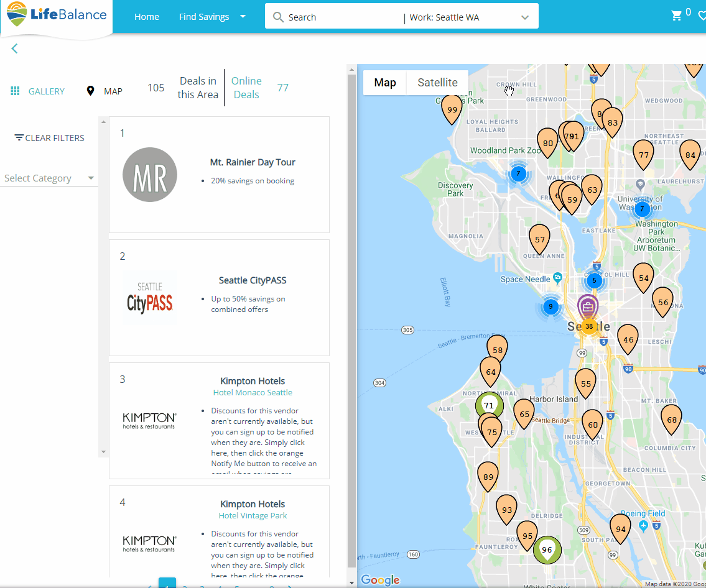Open Kimpton Hotel Monaco Seattle link
The image size is (706, 588).
point(253,392)
